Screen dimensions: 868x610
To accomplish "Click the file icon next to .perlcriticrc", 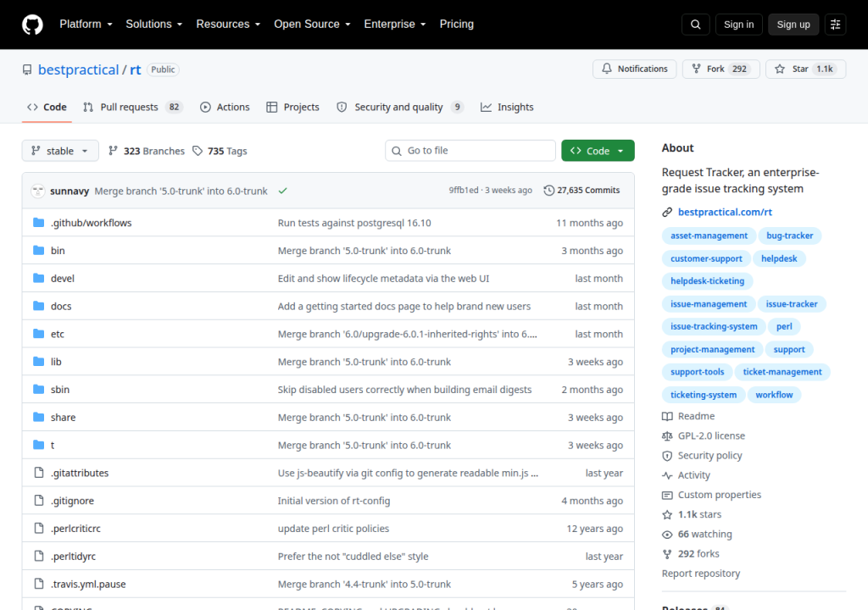I will pos(39,528).
